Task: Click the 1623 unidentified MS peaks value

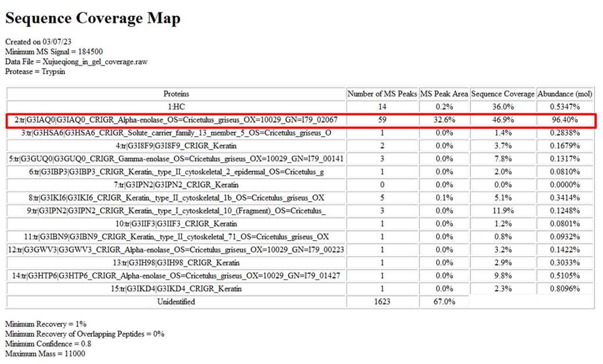Action: point(382,302)
